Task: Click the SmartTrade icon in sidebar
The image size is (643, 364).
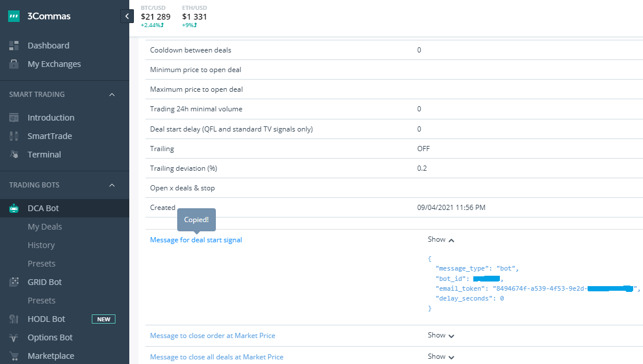Action: tap(14, 136)
